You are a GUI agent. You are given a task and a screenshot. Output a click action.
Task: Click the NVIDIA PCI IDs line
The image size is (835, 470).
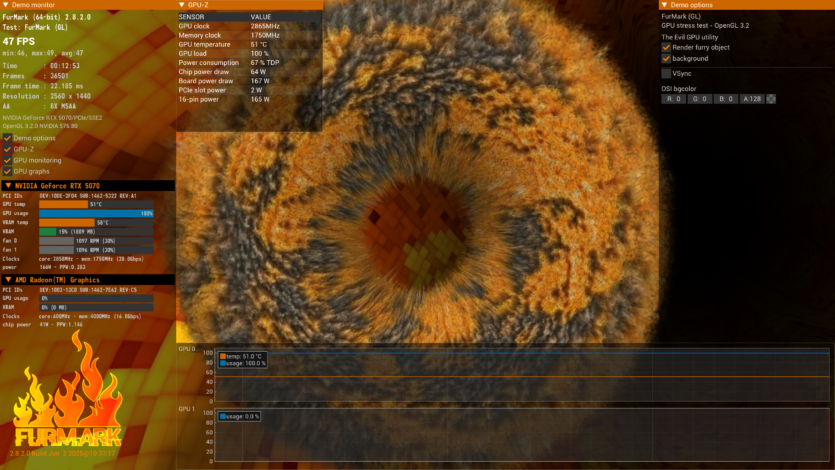pyautogui.click(x=69, y=196)
